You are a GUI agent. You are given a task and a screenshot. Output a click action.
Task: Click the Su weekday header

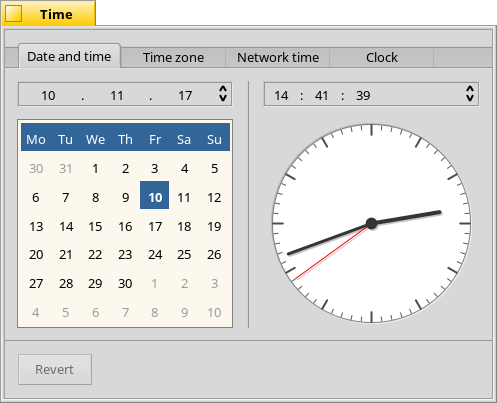click(214, 139)
